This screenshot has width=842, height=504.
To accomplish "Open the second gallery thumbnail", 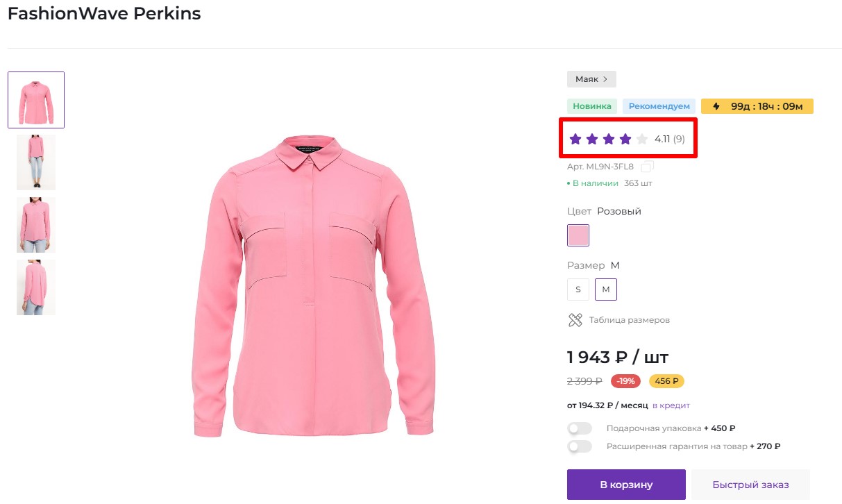I will 35,162.
